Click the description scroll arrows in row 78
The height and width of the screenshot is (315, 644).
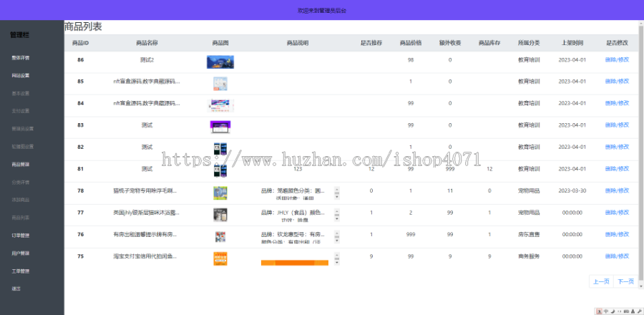337,193
